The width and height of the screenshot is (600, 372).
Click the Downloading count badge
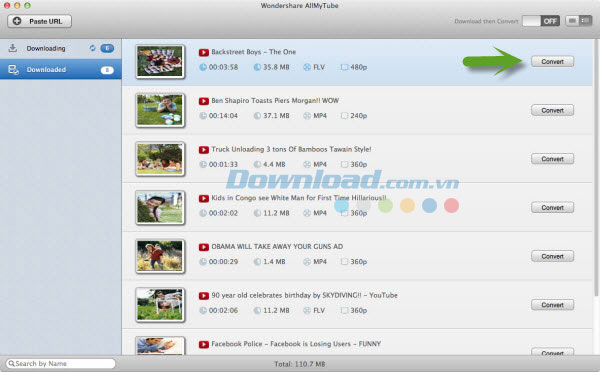click(x=107, y=48)
